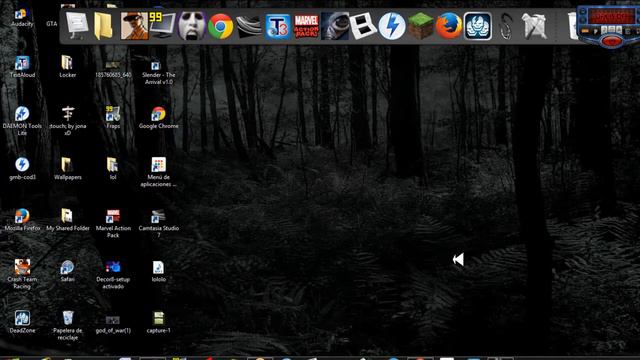This screenshot has height=360, width=640.
Task: Launch GTA San Andreas from the dock
Action: (134, 26)
